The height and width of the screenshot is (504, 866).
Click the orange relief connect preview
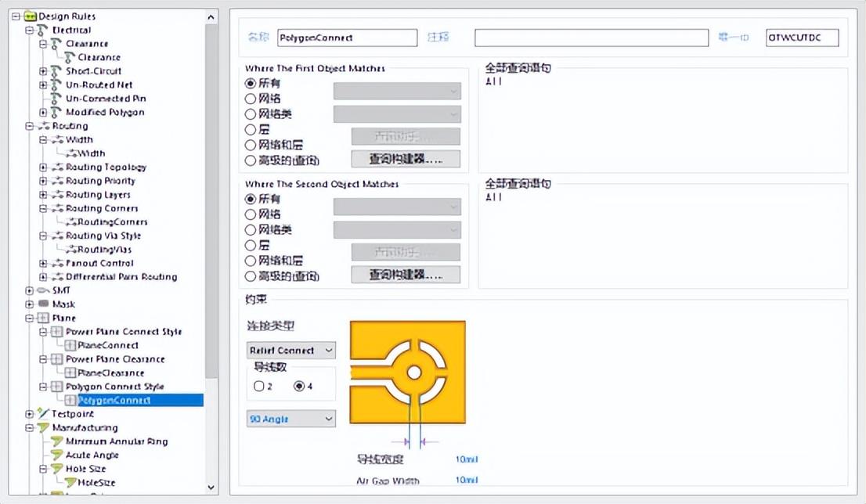[x=407, y=373]
